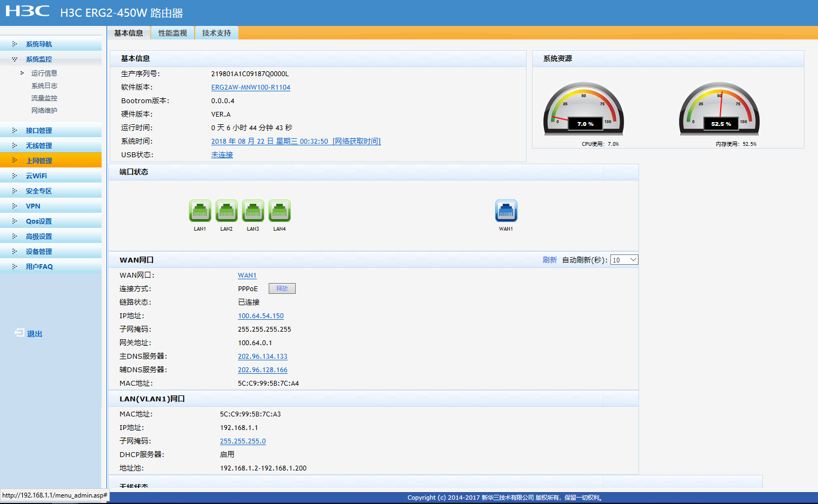The height and width of the screenshot is (504, 818).
Task: Expand the 安全专区 menu section
Action: point(51,191)
